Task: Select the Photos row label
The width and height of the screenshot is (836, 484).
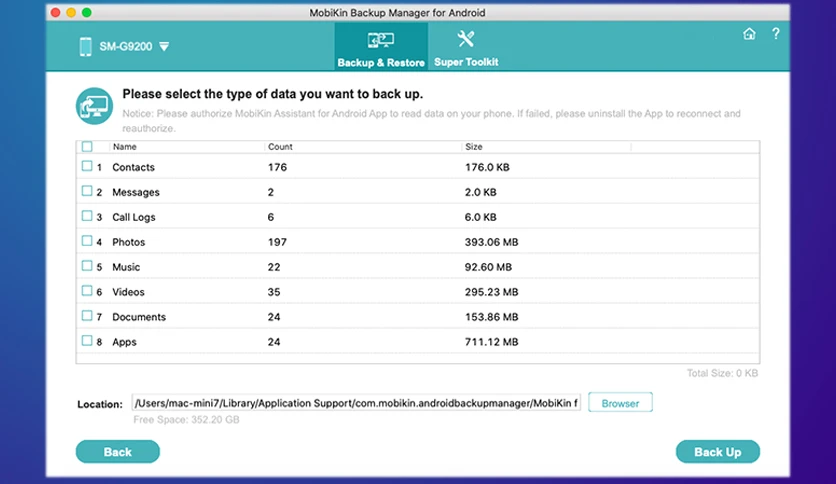Action: pyautogui.click(x=128, y=242)
